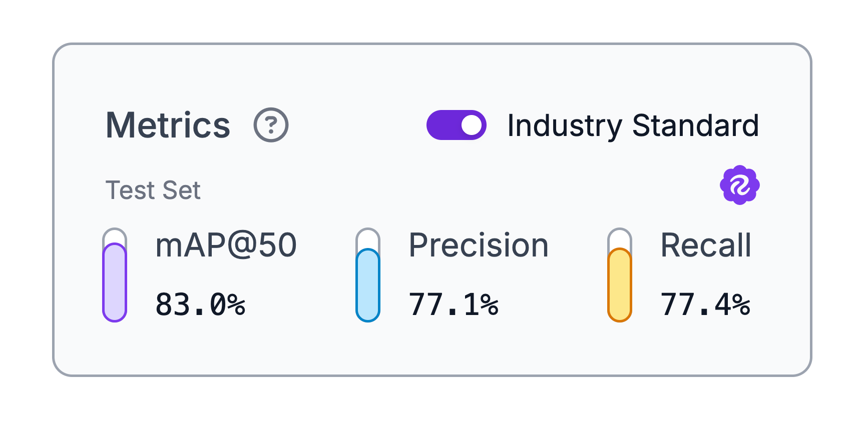Click the 83.0% mAP value

coord(200,304)
